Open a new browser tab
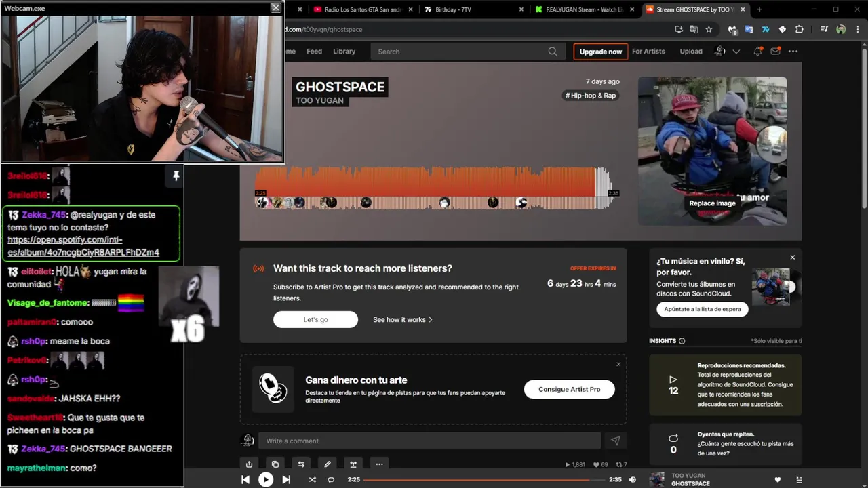Viewport: 868px width, 488px height. [x=759, y=9]
